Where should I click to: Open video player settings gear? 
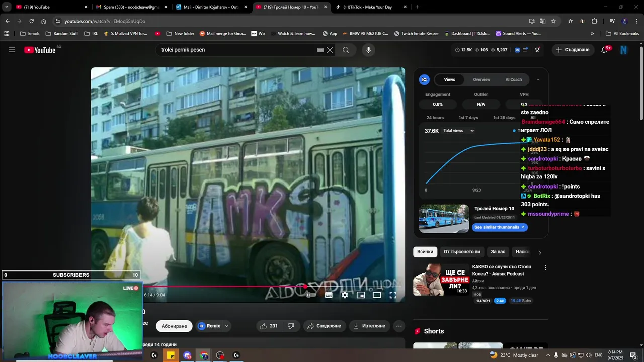coord(345,295)
